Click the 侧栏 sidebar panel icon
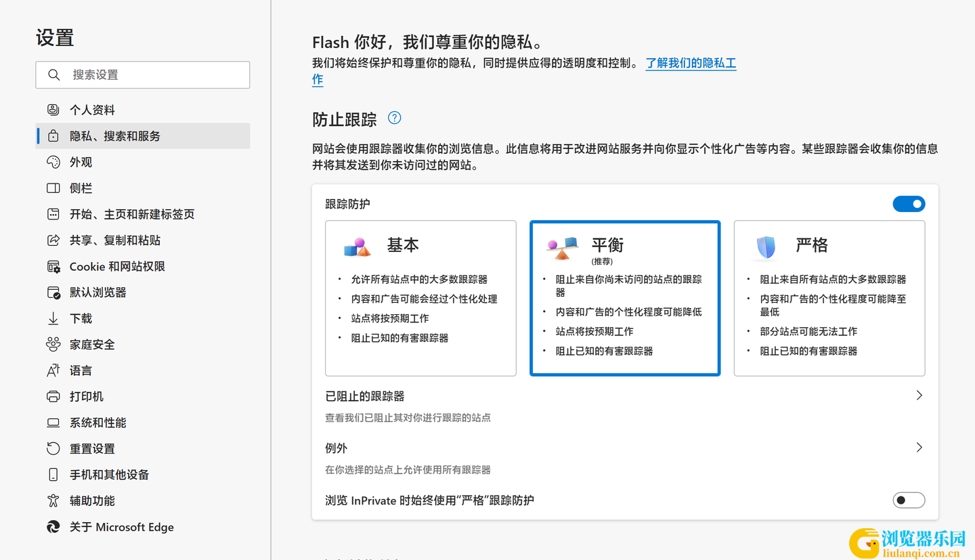 point(53,188)
